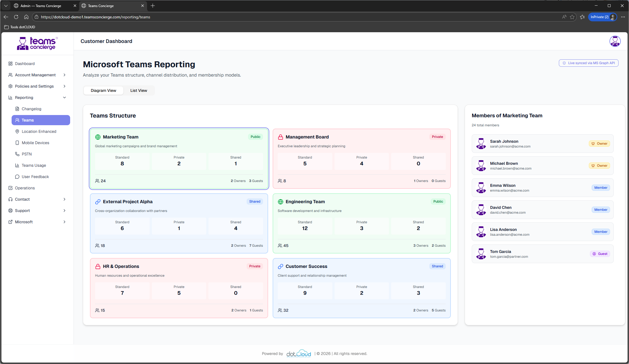Toggle the Public badge on Marketing Team

[255, 137]
